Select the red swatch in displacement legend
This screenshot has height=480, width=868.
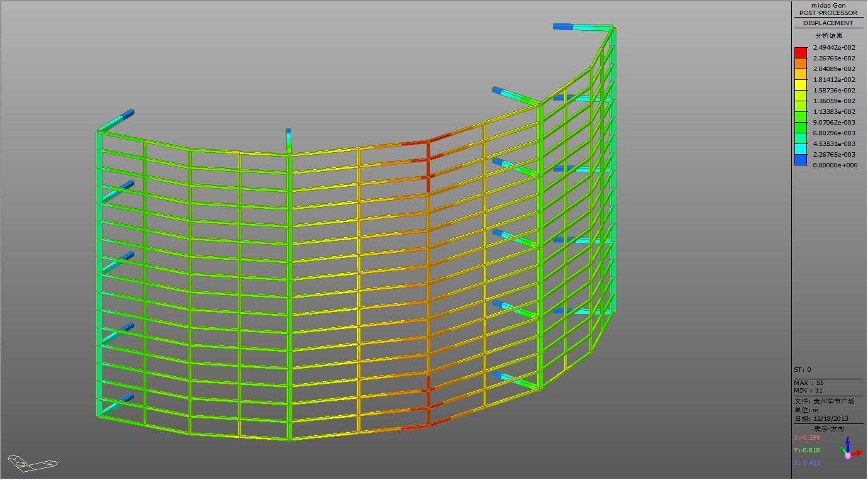800,52
